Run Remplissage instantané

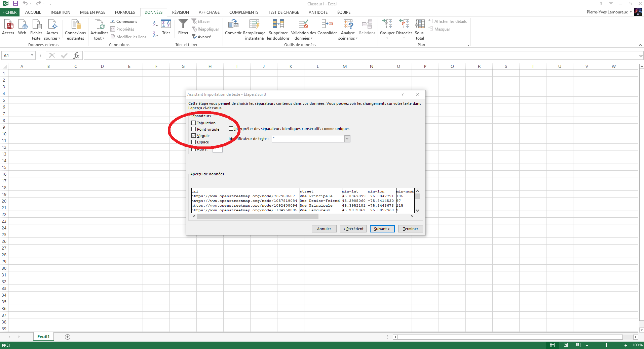point(254,30)
